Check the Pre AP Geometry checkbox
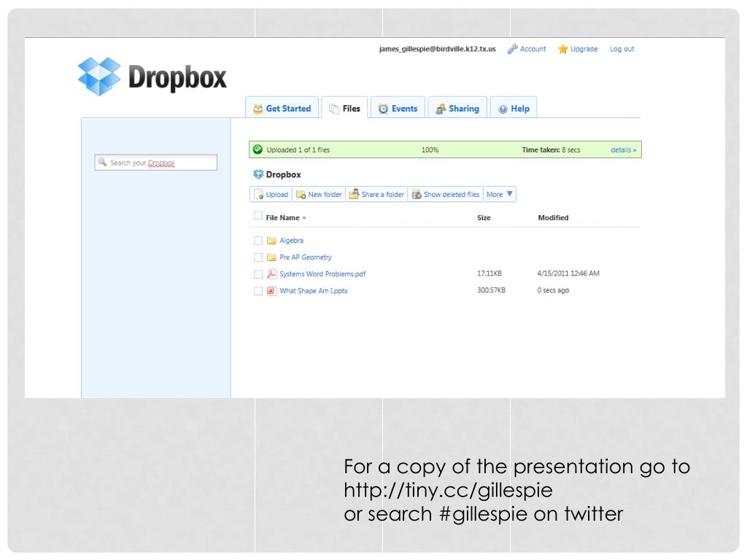 [x=258, y=257]
